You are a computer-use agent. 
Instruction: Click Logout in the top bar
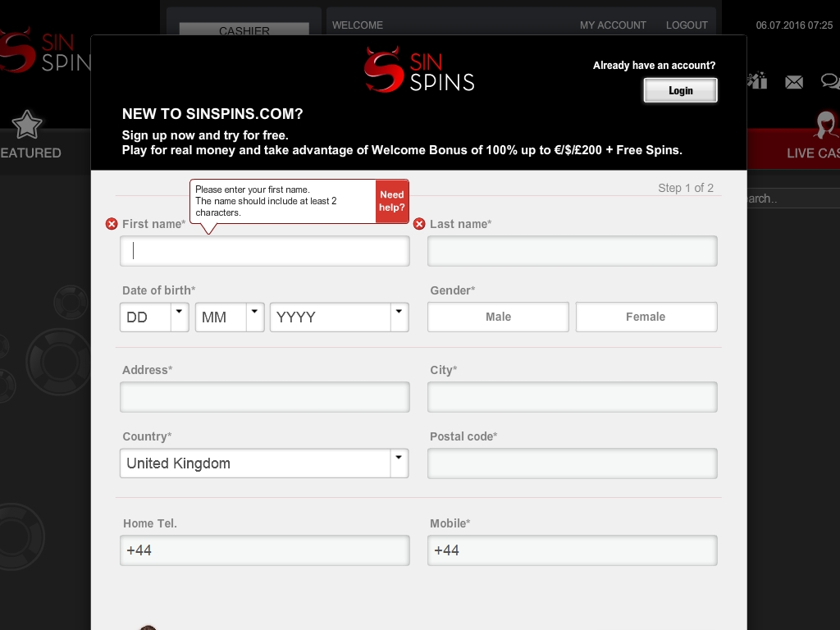pos(687,25)
